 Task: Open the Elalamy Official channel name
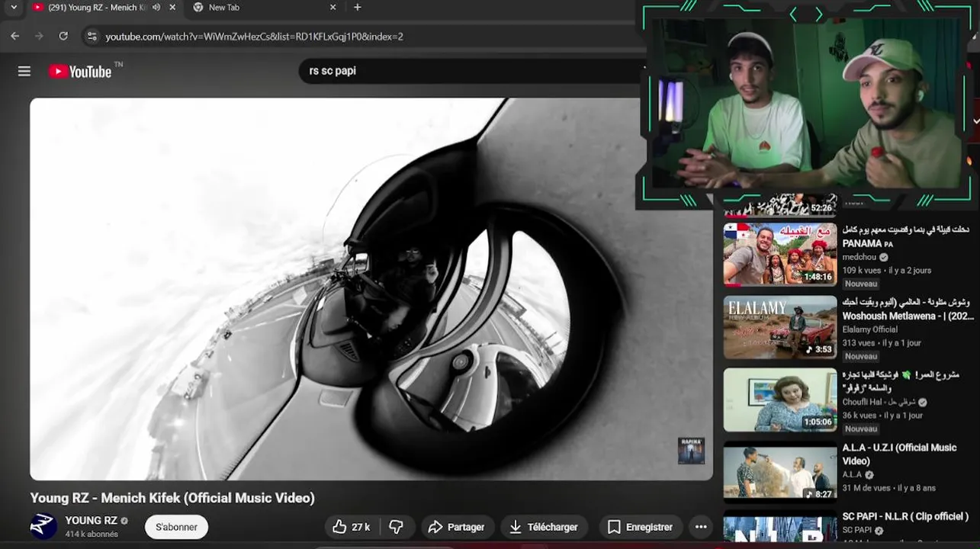[869, 329]
